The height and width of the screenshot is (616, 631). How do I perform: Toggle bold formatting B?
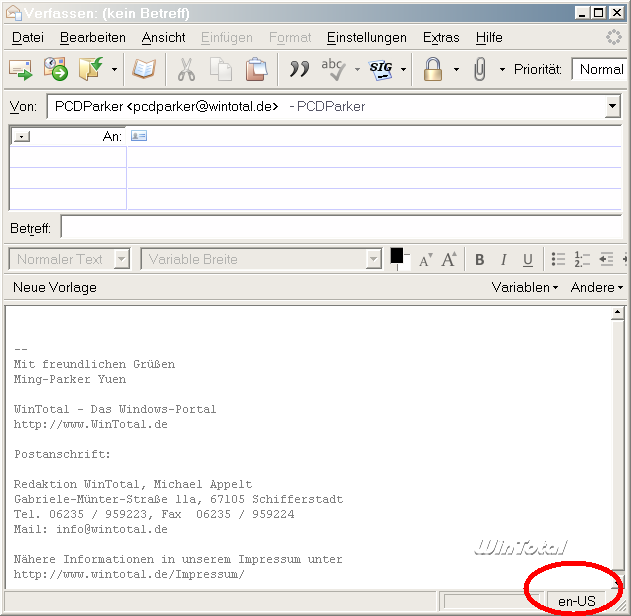(x=479, y=260)
